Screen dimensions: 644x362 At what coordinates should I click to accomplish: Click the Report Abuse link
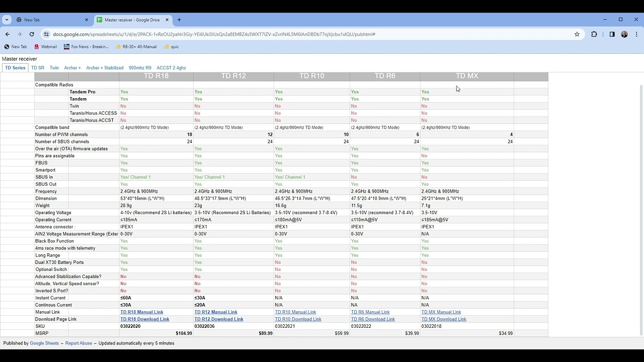click(x=78, y=343)
